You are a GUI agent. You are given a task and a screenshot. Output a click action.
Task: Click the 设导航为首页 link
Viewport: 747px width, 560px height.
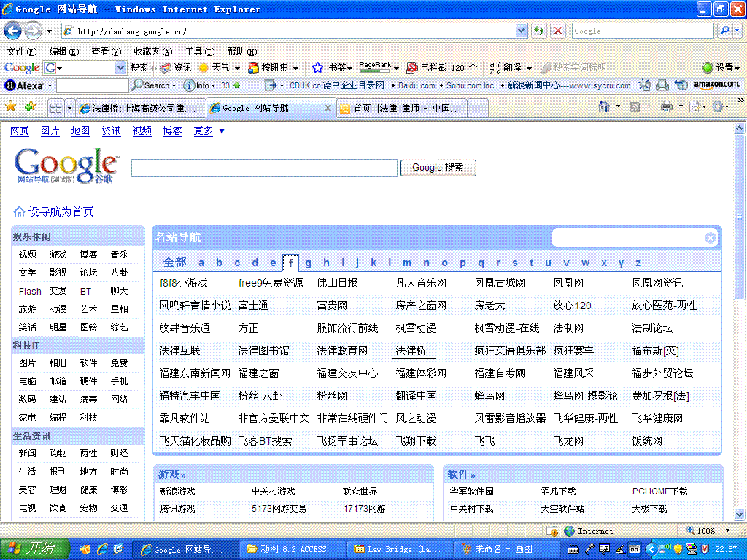(x=61, y=211)
